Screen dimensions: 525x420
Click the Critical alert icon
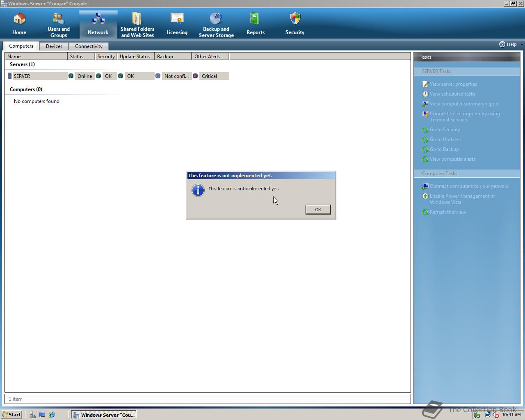coord(195,76)
